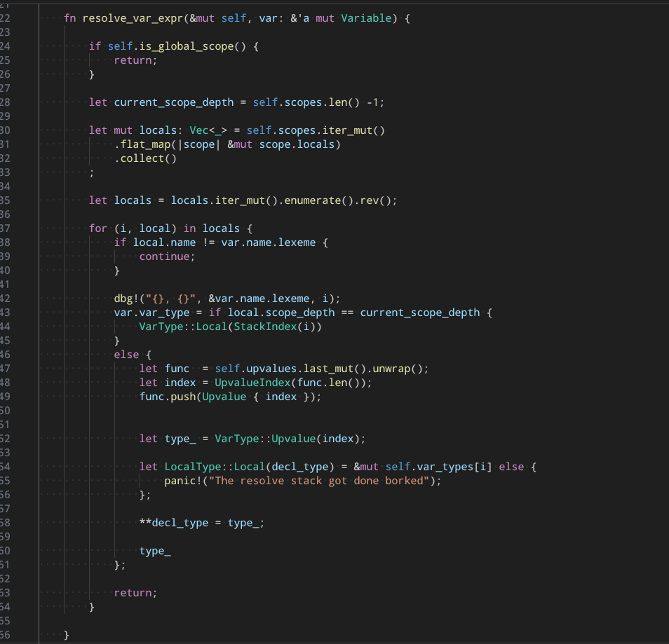Click the dbg! macro invocation
This screenshot has height=644, width=669.
click(x=127, y=299)
